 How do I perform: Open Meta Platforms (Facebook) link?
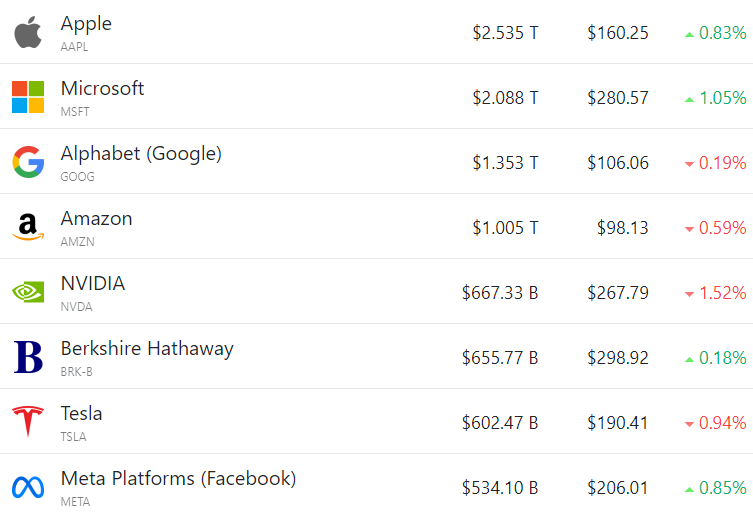point(178,478)
